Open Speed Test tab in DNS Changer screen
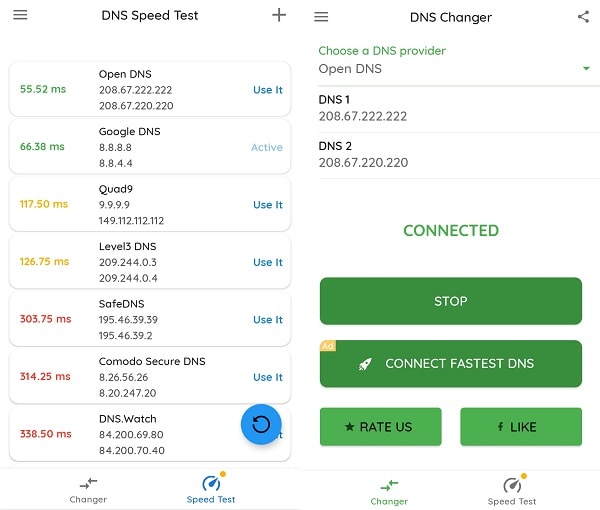The width and height of the screenshot is (600, 510). point(512,492)
